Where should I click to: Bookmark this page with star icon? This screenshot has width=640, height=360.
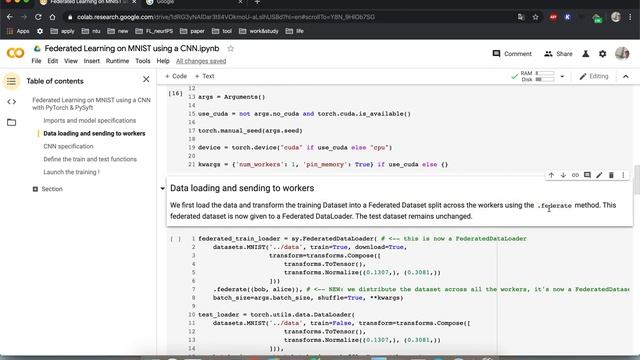[x=536, y=17]
